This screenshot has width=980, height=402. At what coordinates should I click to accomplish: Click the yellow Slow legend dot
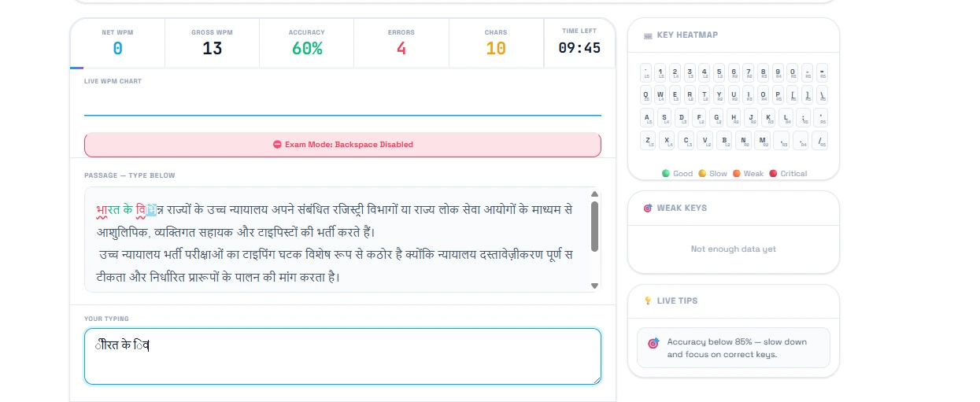[702, 173]
